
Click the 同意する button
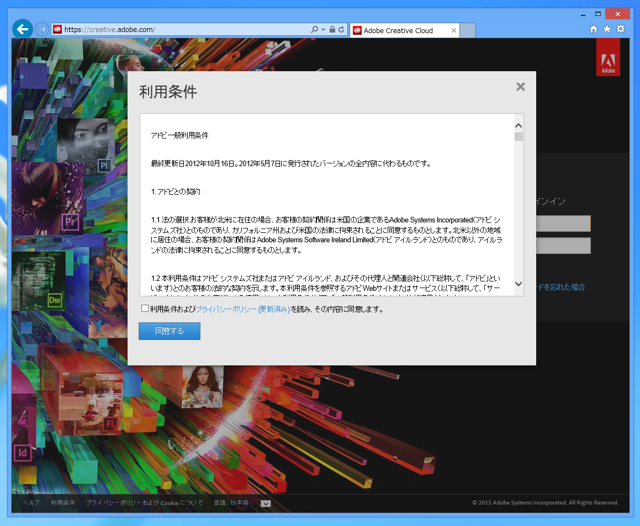coord(169,331)
